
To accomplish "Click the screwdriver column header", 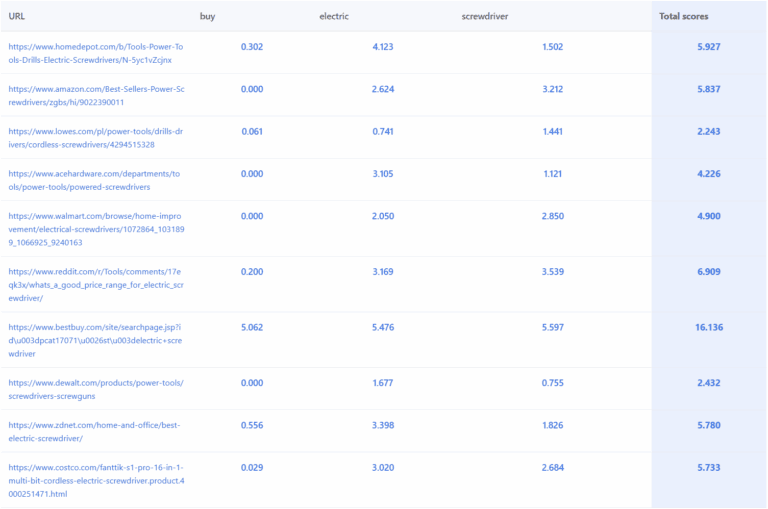I will pyautogui.click(x=485, y=16).
